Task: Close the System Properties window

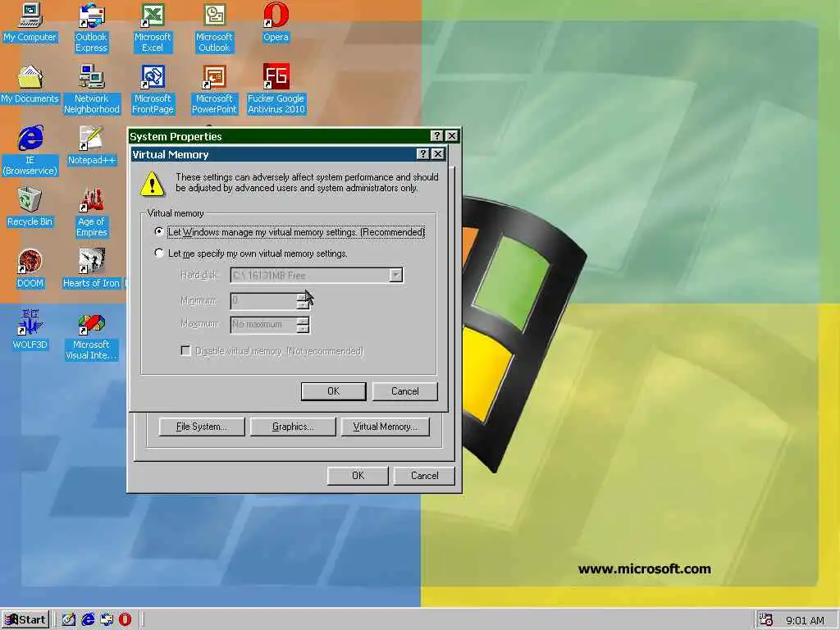Action: [452, 136]
